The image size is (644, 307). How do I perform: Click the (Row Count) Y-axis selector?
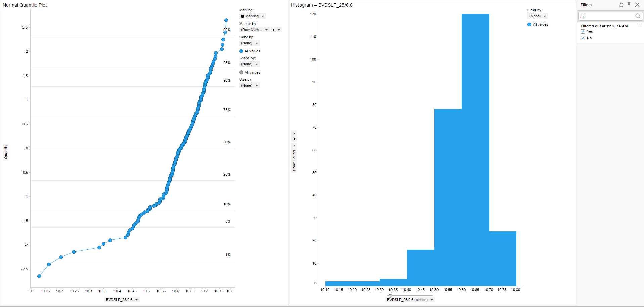(x=294, y=161)
